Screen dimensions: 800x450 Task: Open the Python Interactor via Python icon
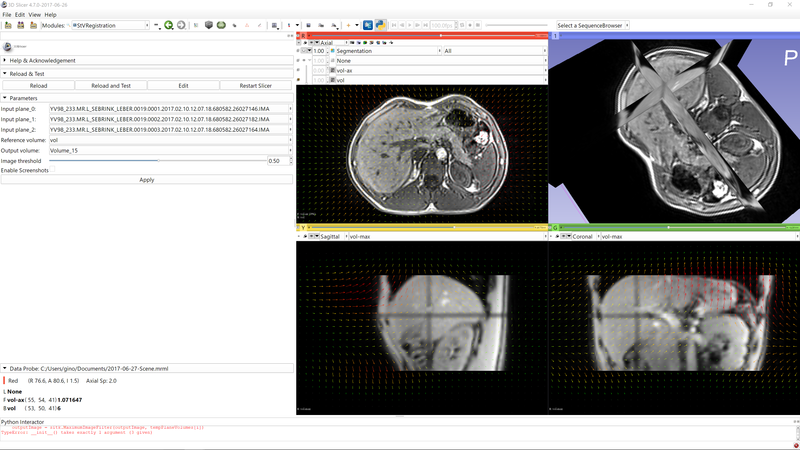tap(381, 25)
